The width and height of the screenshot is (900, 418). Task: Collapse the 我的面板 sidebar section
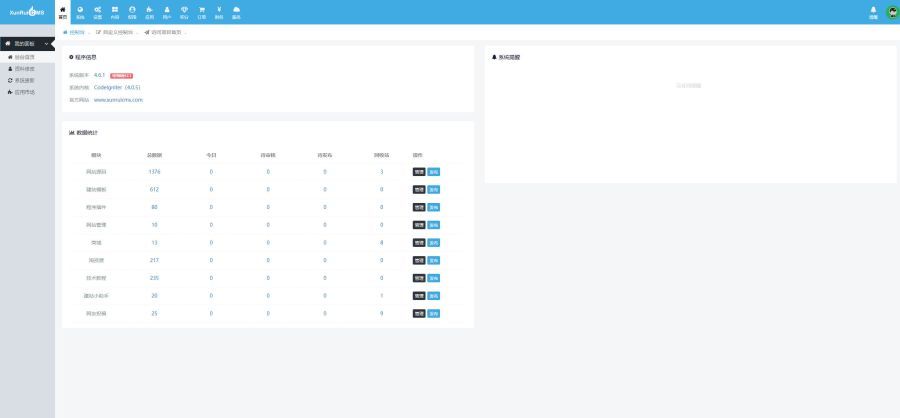[46, 44]
